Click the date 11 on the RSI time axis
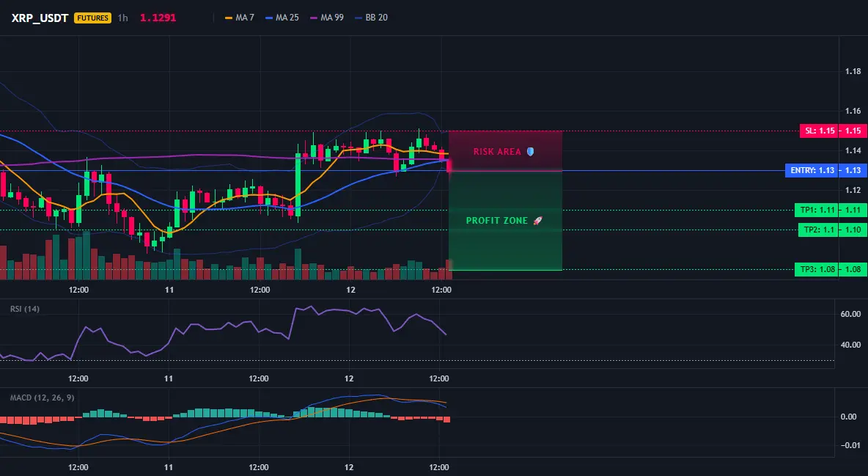 (169, 378)
